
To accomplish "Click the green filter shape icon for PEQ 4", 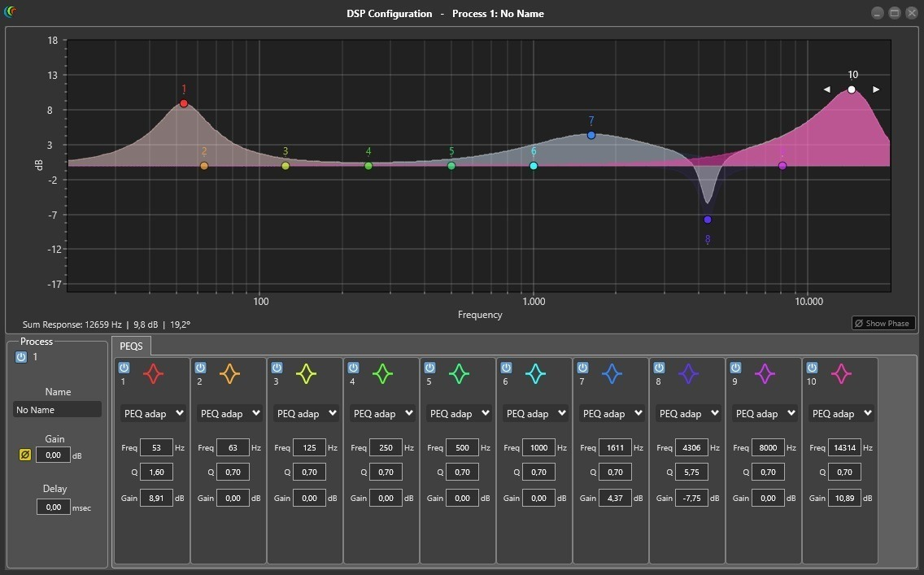I will pyautogui.click(x=383, y=374).
